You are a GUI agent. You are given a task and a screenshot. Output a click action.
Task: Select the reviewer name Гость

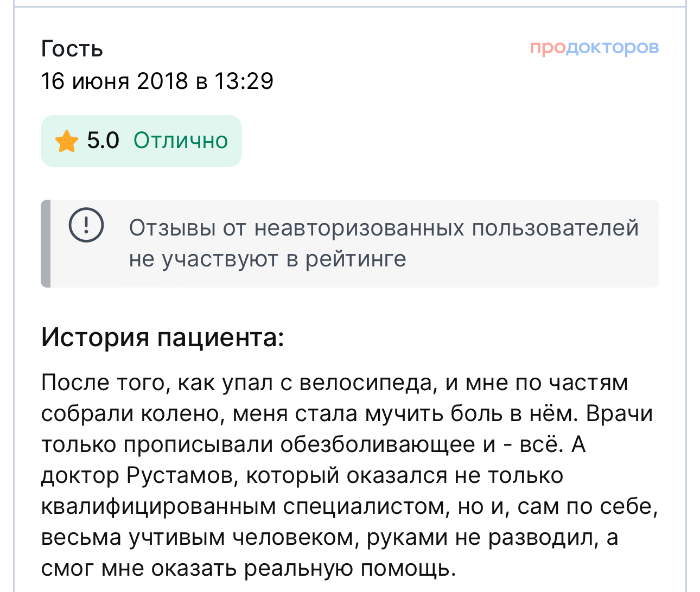[x=72, y=49]
